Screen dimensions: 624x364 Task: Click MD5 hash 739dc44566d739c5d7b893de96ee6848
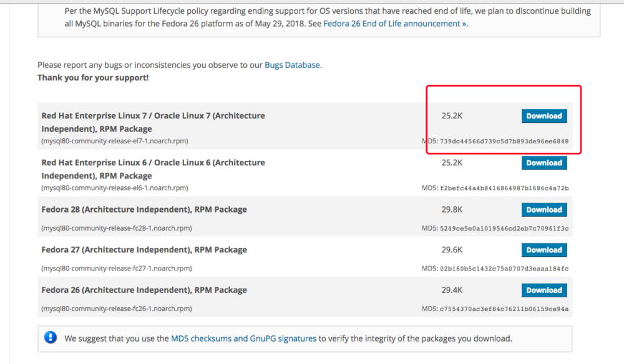504,141
